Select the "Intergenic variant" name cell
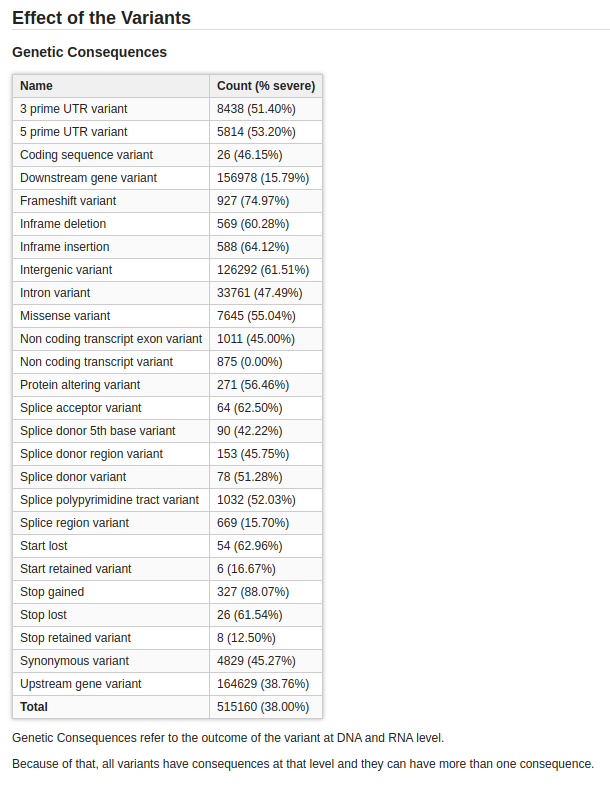610x792 pixels. 66,270
